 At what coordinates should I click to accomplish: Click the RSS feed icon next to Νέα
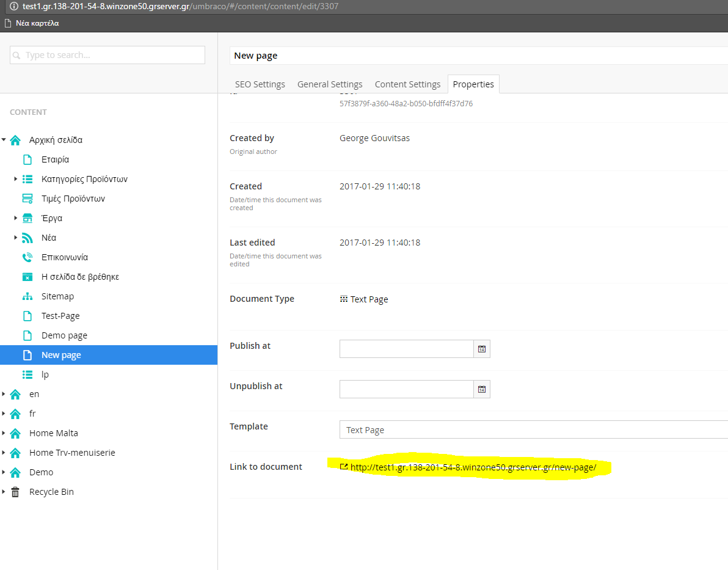[x=27, y=238]
